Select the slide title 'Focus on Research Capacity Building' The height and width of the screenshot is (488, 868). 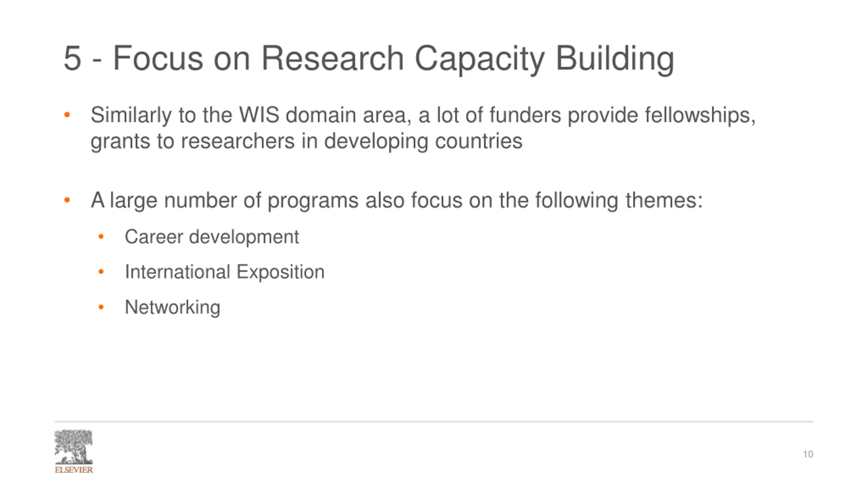click(x=393, y=59)
